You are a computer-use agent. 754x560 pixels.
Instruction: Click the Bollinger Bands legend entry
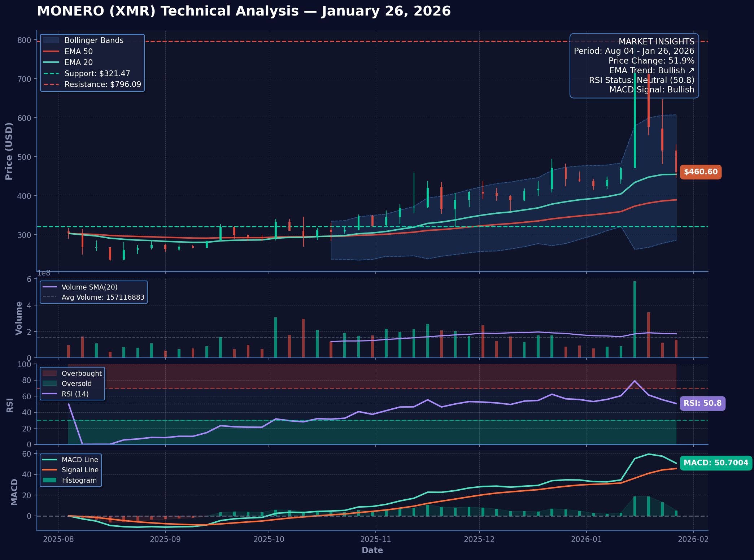(94, 40)
